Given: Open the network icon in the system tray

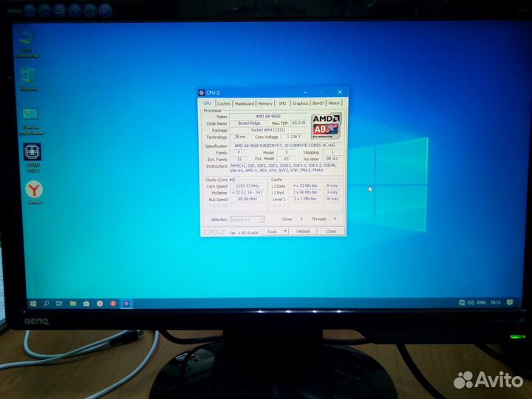Looking at the screenshot, I should pos(462,302).
